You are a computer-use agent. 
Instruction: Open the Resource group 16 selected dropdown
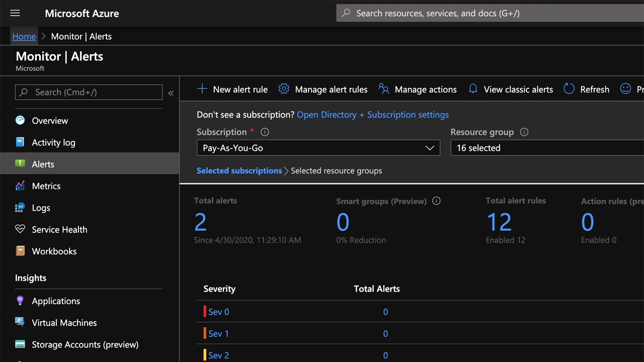pos(547,148)
